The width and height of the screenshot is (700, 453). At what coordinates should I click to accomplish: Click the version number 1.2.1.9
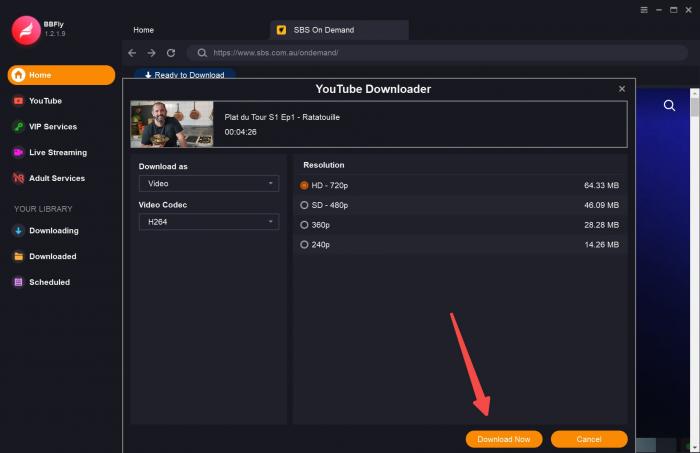click(x=55, y=33)
